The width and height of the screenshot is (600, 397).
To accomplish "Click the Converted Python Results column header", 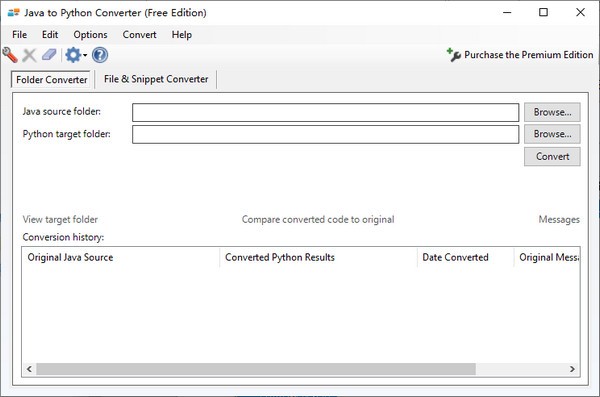I will [318, 257].
